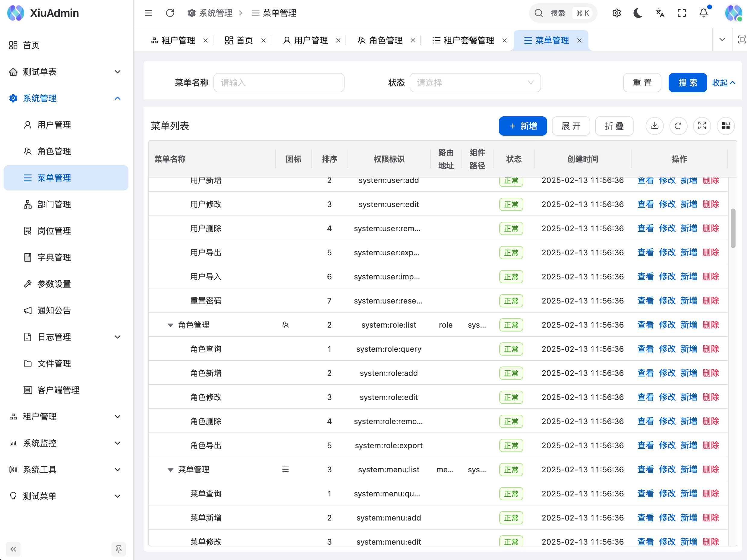The image size is (747, 560).
Task: Open settings gear icon in header
Action: point(617,13)
